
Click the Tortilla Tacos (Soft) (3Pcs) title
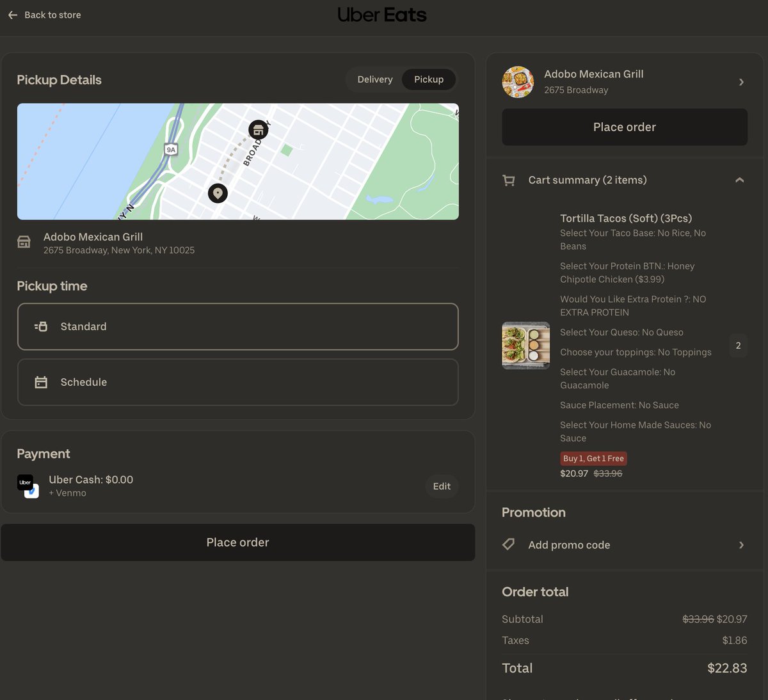point(626,218)
